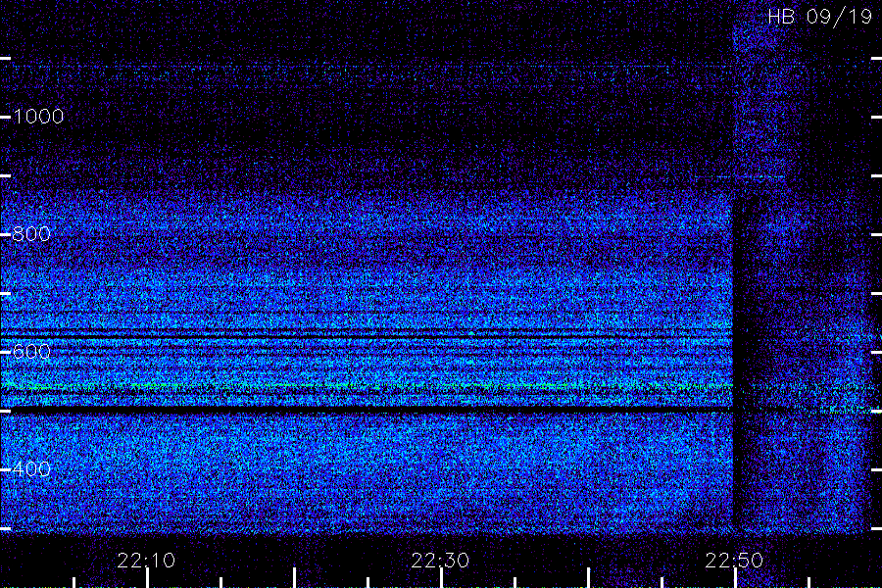Screen dimensions: 882x588
Task: Select the 22:50 time axis label
Action: [734, 560]
